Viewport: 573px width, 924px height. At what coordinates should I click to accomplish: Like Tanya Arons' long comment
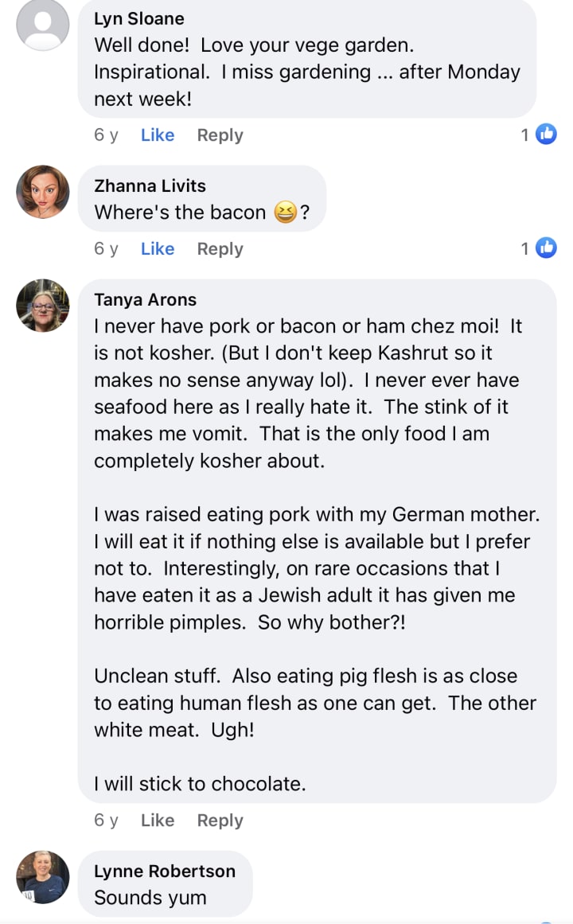click(x=158, y=821)
